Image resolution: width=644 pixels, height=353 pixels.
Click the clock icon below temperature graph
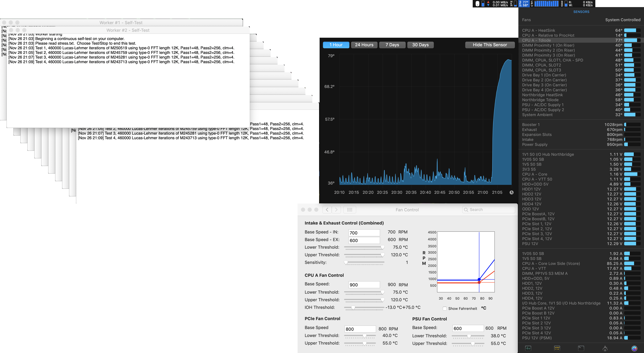pyautogui.click(x=511, y=192)
